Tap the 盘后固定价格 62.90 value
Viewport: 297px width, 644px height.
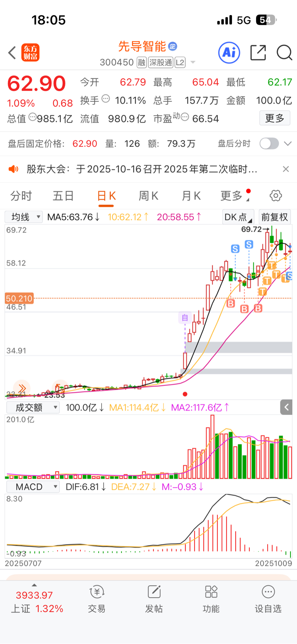point(85,144)
